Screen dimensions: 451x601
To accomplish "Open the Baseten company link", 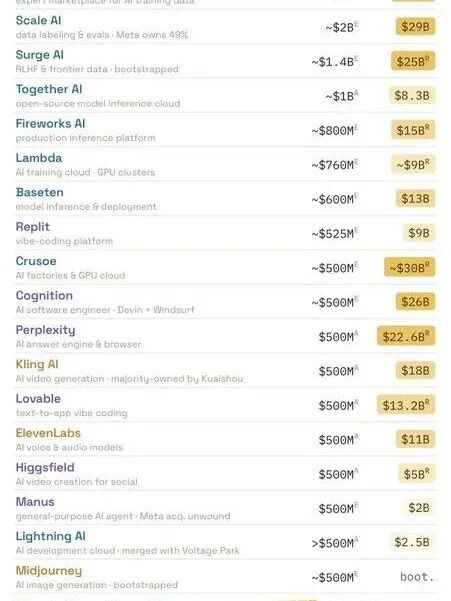I will 39,192.
